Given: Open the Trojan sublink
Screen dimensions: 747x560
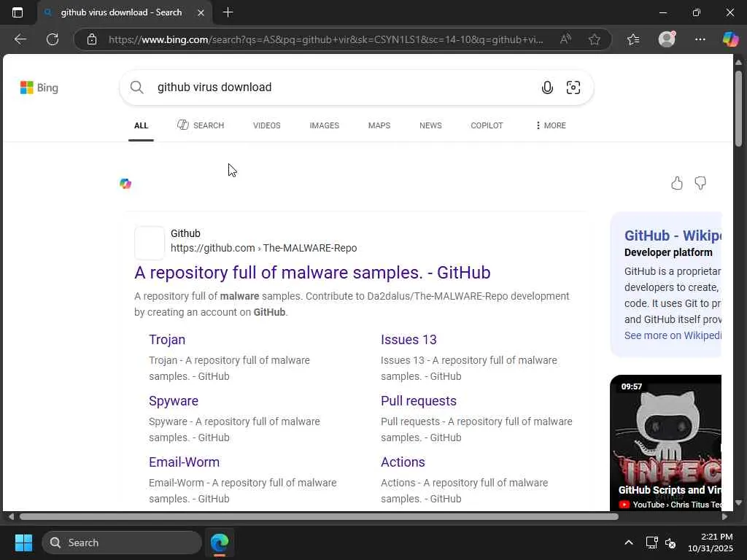Looking at the screenshot, I should click(x=167, y=340).
